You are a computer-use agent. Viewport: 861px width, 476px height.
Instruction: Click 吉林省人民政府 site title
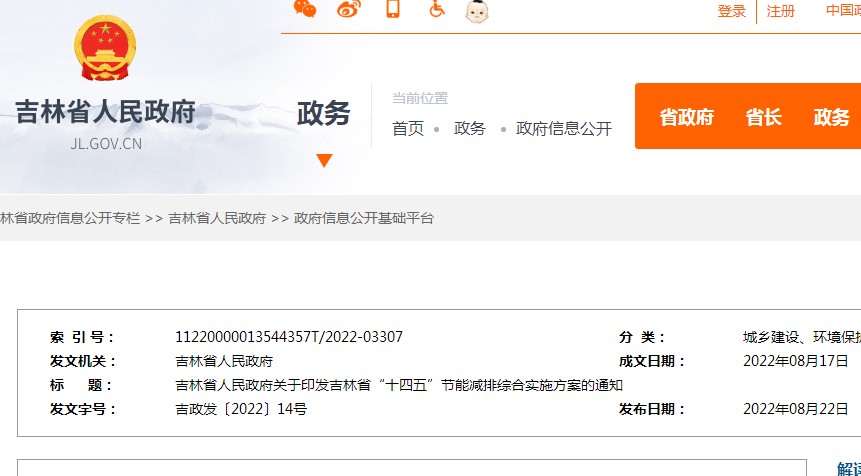(105, 112)
